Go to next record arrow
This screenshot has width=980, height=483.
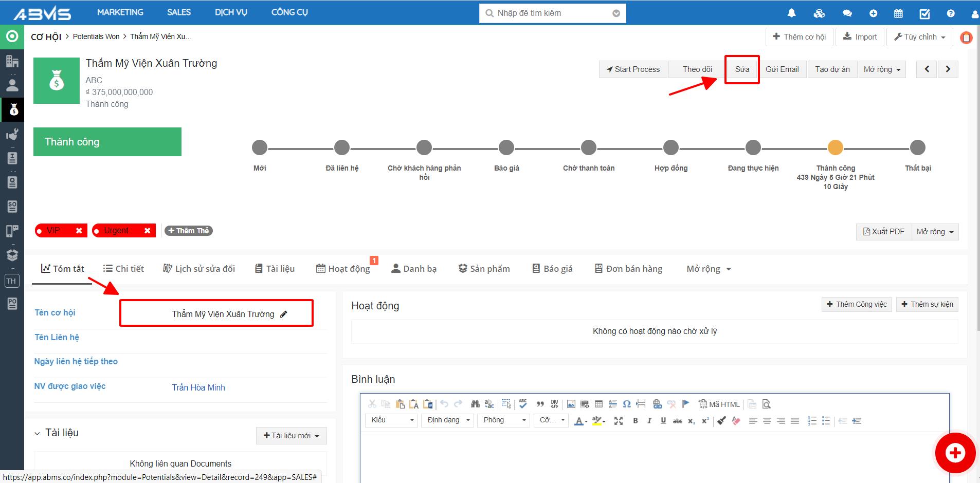[x=948, y=69]
